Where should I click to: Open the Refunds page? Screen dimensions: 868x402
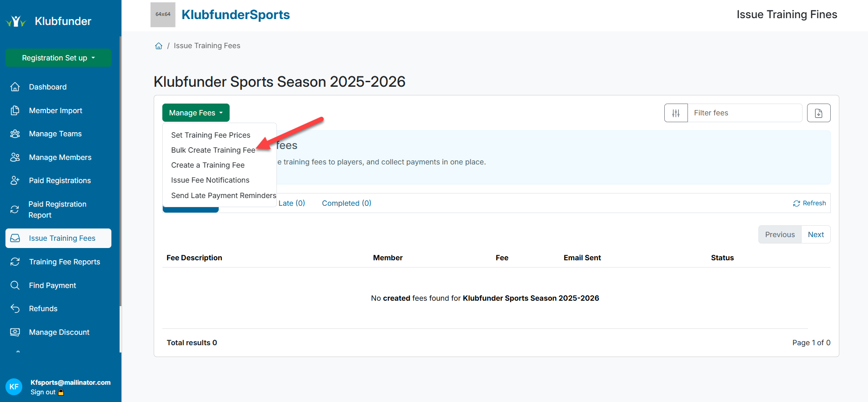tap(43, 308)
